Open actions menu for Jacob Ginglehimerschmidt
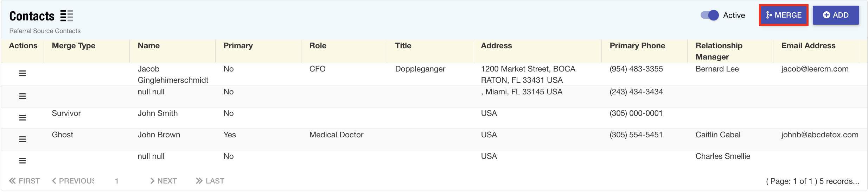This screenshot has height=193, width=868. (23, 73)
